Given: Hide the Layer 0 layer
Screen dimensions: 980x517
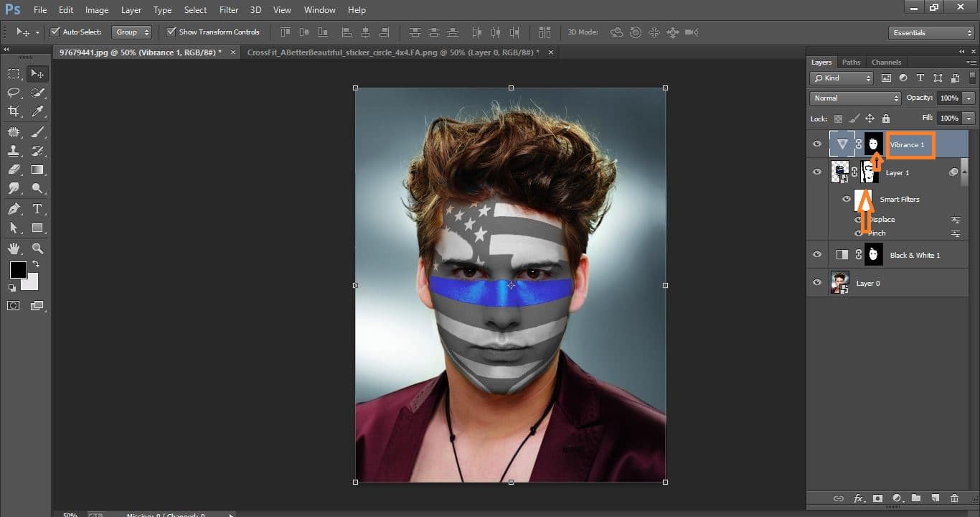Looking at the screenshot, I should 817,282.
